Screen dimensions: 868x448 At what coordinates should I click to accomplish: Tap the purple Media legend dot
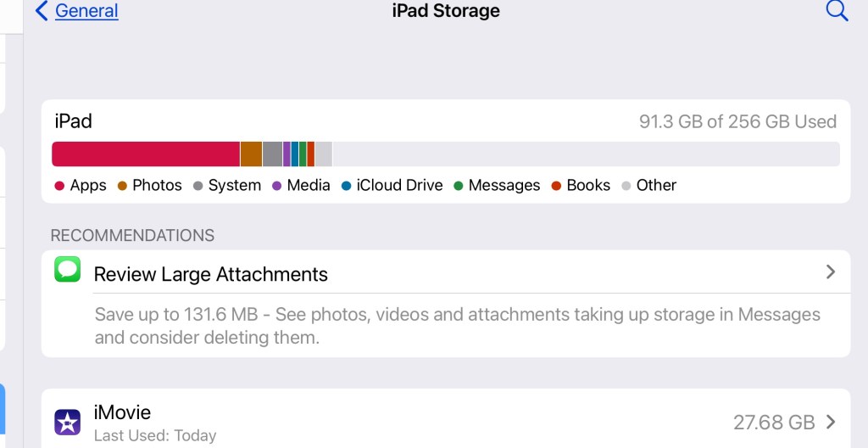pos(276,186)
